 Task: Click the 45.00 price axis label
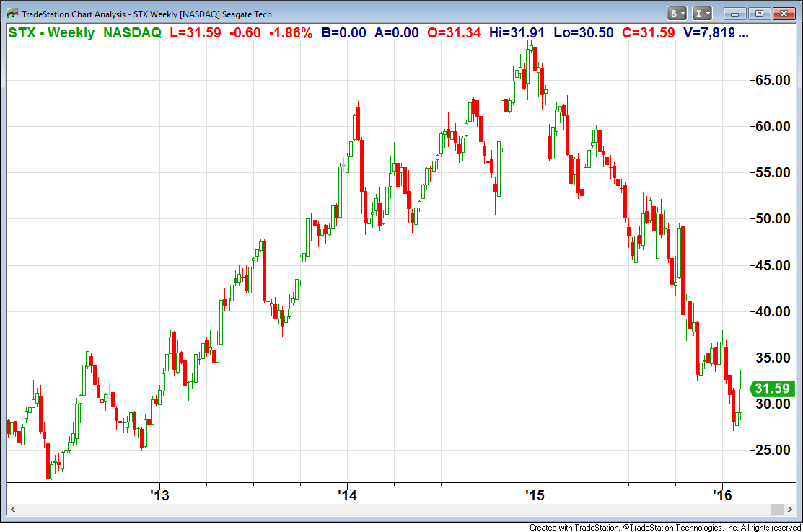773,265
